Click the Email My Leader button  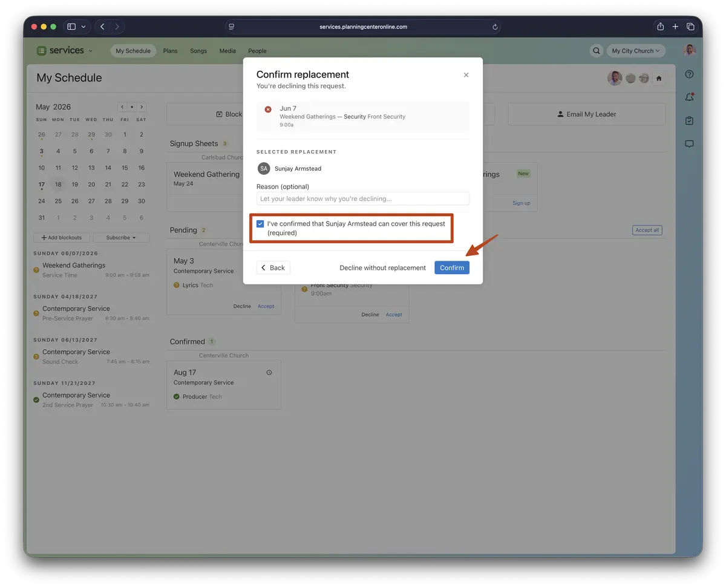(586, 114)
